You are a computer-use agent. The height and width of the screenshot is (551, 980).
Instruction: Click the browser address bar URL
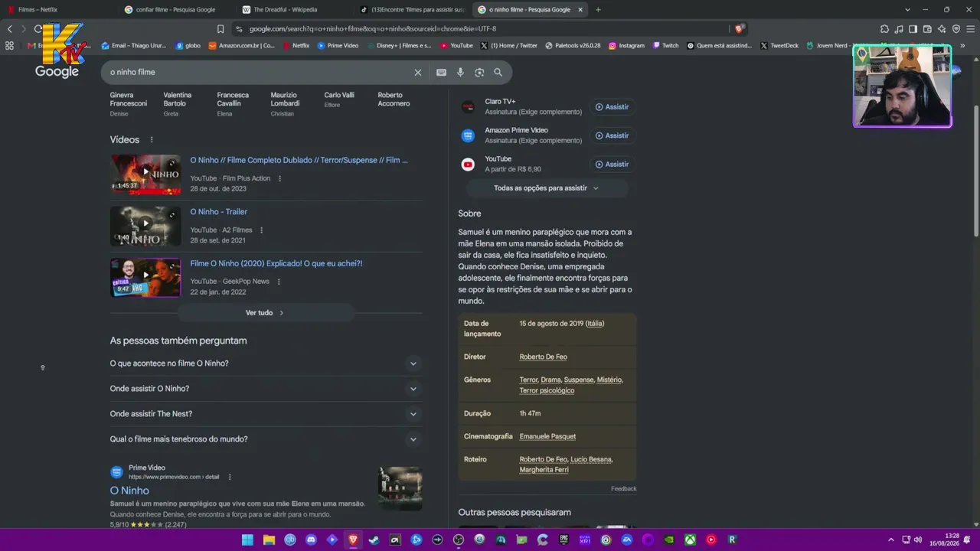pos(373,29)
